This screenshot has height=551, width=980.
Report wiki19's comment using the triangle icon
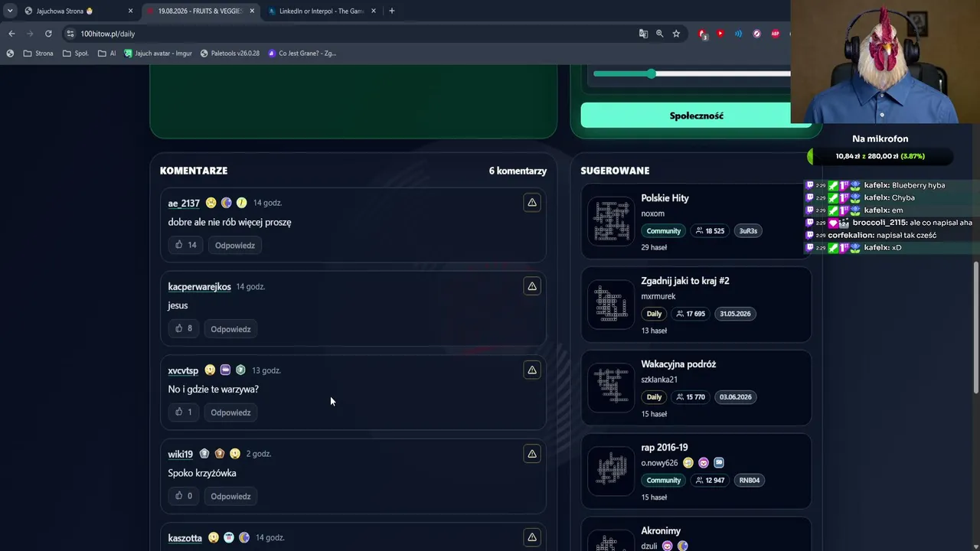pyautogui.click(x=532, y=454)
